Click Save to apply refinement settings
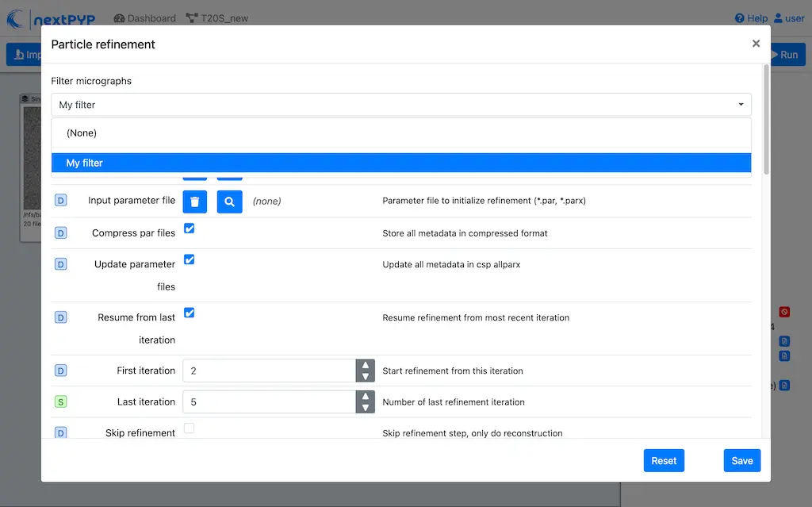Viewport: 812px width, 507px height. 741,461
